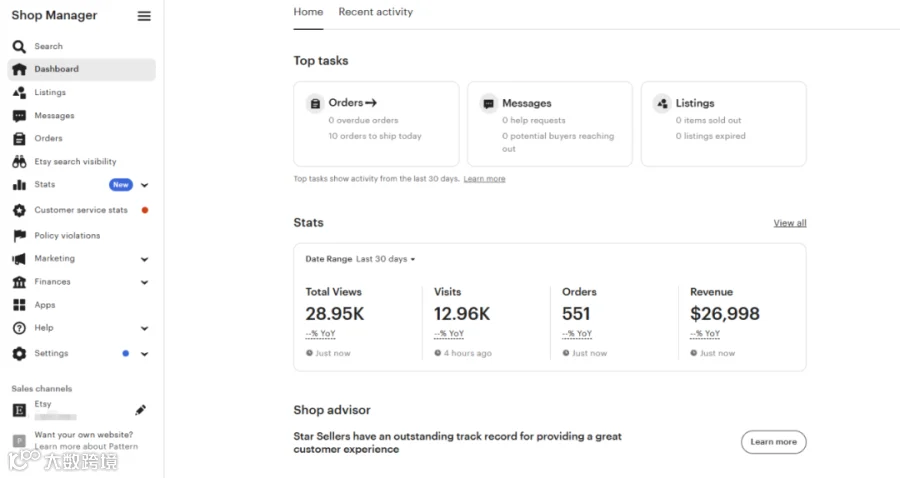The height and width of the screenshot is (478, 900).
Task: Open Messages via the chat bubble sidebar icon
Action: [19, 116]
